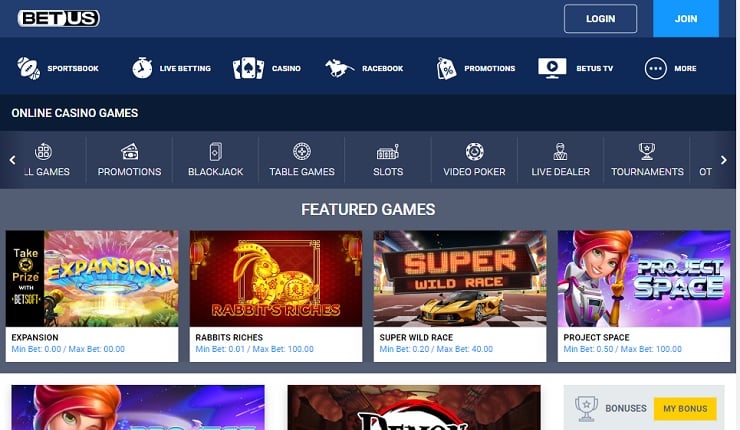
Task: Click the JOIN button
Action: coord(686,18)
